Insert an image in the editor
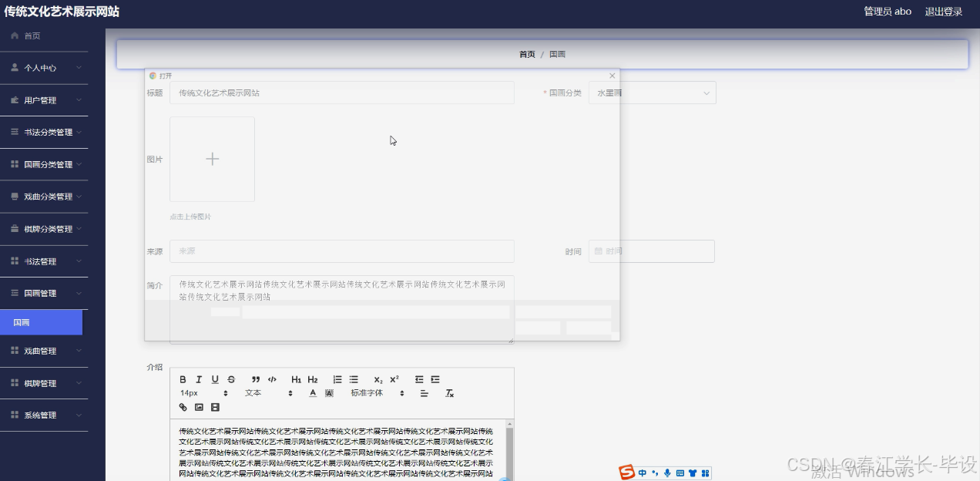980x481 pixels. pos(199,407)
